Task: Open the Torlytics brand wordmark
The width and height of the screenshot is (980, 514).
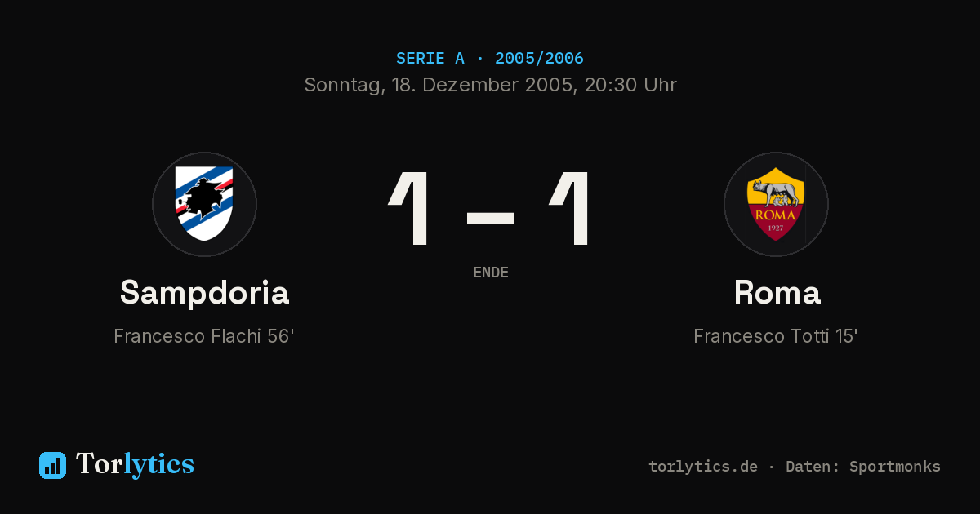Action: click(135, 464)
